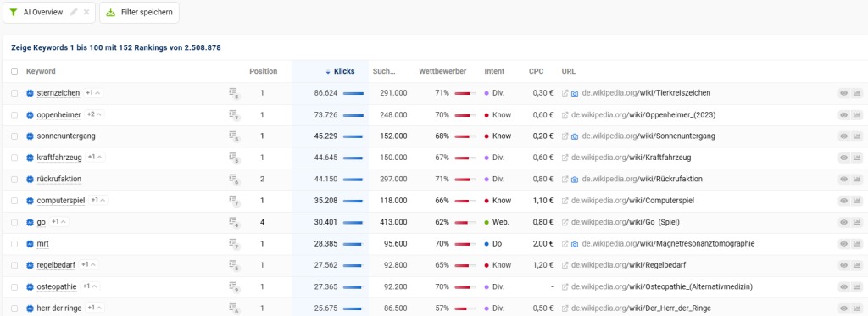The width and height of the screenshot is (868, 316).
Task: Open Kraftfahrzeug URL external link icon
Action: pyautogui.click(x=565, y=158)
